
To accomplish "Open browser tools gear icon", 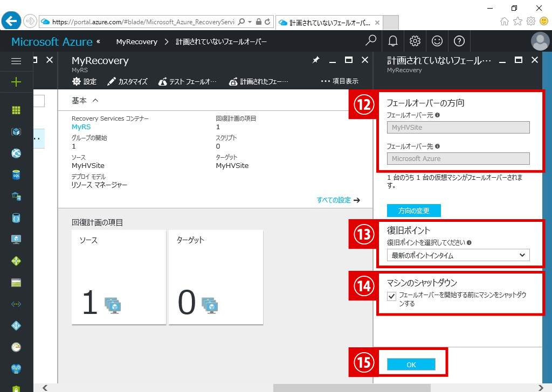I will point(531,22).
